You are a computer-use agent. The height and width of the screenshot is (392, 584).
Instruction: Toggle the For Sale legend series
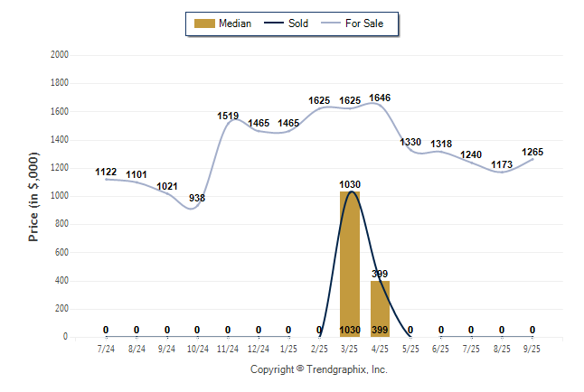(x=364, y=23)
